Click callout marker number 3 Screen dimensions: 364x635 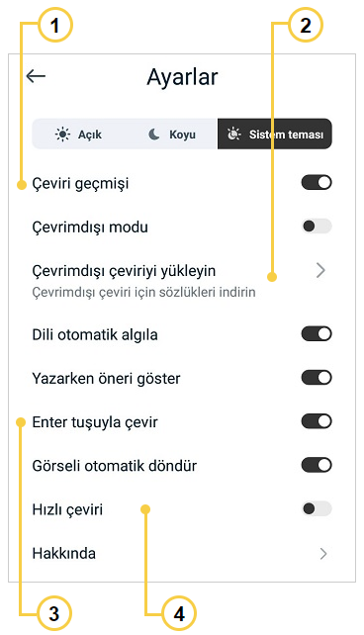(54, 613)
